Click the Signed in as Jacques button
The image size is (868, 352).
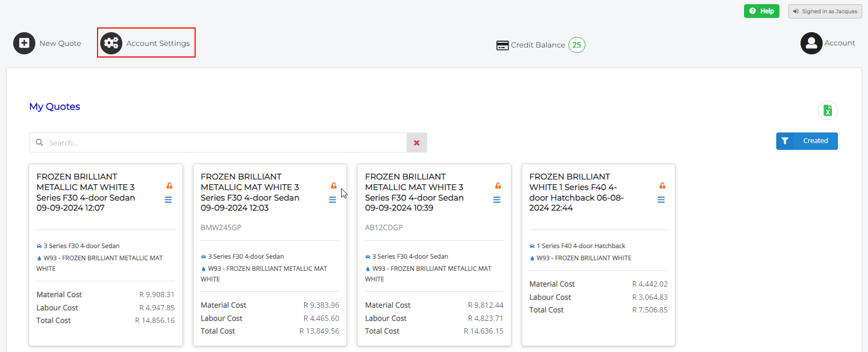(x=825, y=11)
